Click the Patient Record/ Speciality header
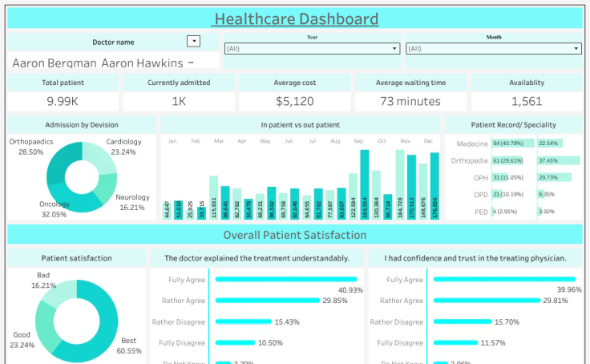 point(513,124)
